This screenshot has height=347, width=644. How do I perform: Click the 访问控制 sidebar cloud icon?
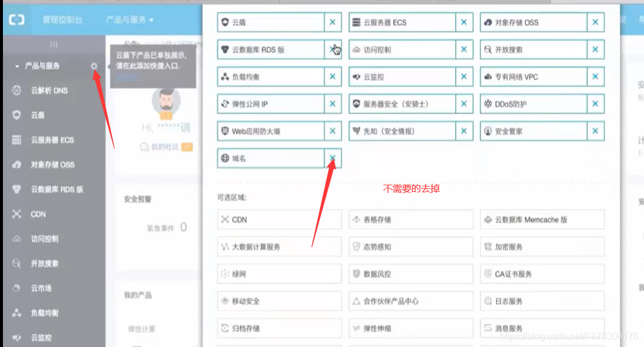click(x=16, y=239)
